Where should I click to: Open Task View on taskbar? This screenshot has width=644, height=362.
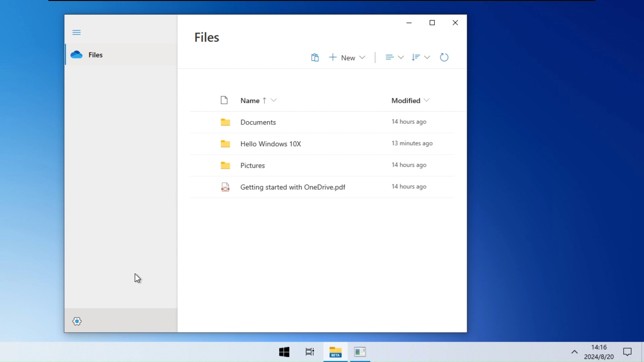[310, 352]
